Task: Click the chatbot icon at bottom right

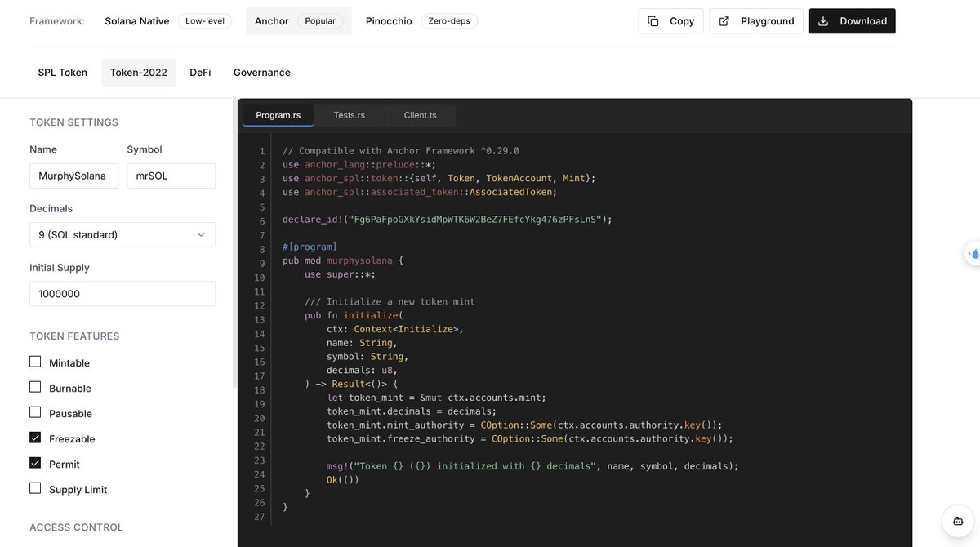Action: pyautogui.click(x=957, y=520)
